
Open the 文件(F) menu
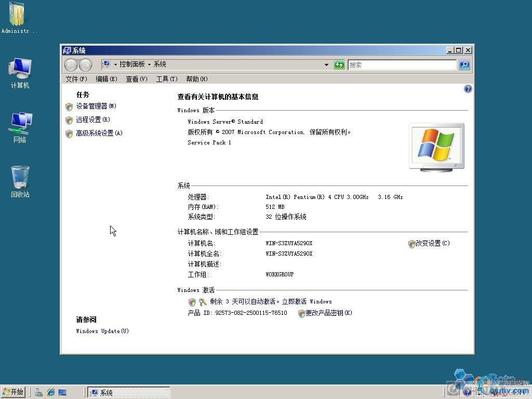click(x=76, y=79)
